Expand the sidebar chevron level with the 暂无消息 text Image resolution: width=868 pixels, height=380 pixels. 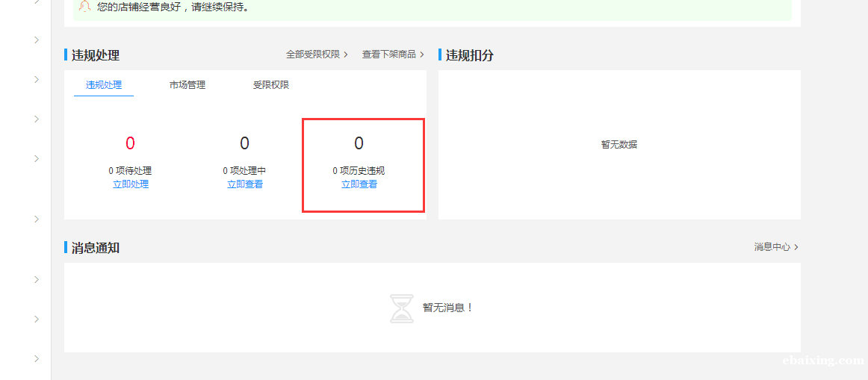click(x=37, y=319)
